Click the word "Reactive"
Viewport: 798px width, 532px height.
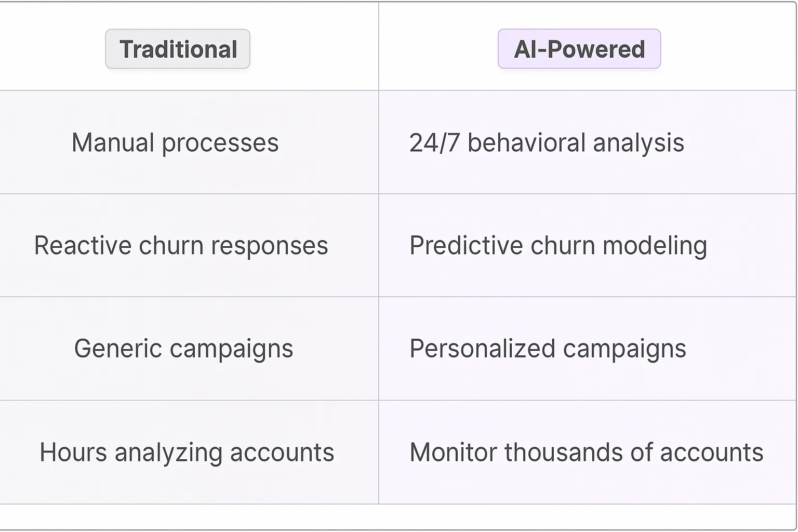(83, 246)
